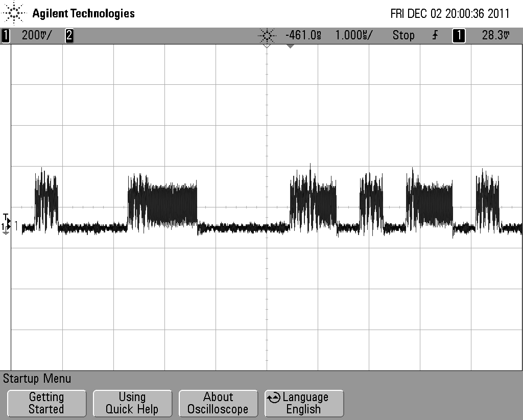Click the Agilent Technologies brand text
The height and width of the screenshot is (420, 523).
[83, 14]
